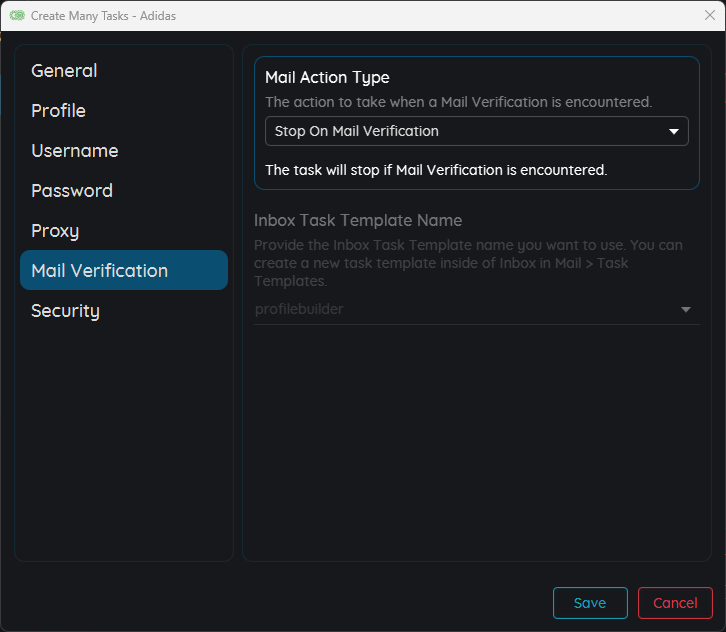
Task: Save the task settings
Action: (x=590, y=603)
